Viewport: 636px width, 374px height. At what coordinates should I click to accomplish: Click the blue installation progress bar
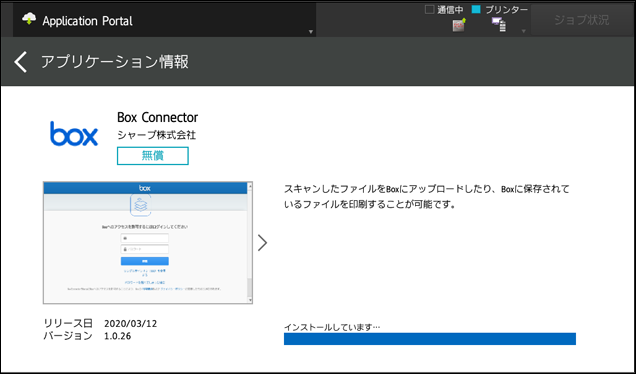[430, 339]
